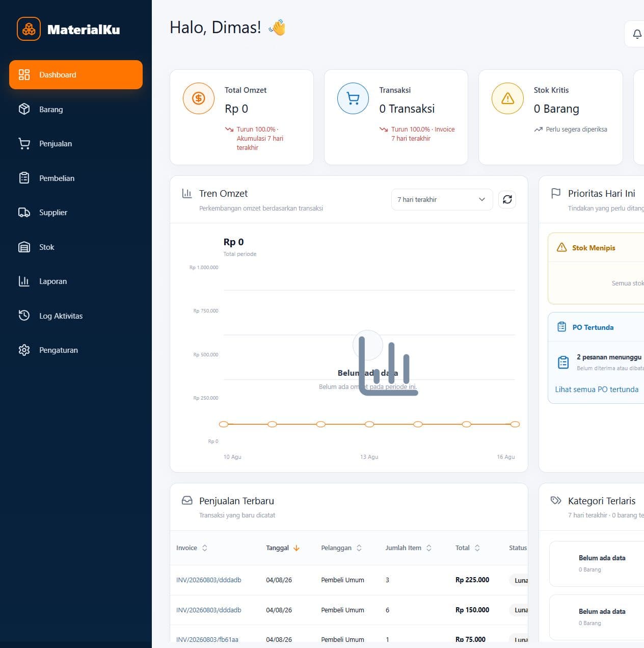Screen dimensions: 644x648
Task: Click the first data point on omzet line
Action: (224, 424)
